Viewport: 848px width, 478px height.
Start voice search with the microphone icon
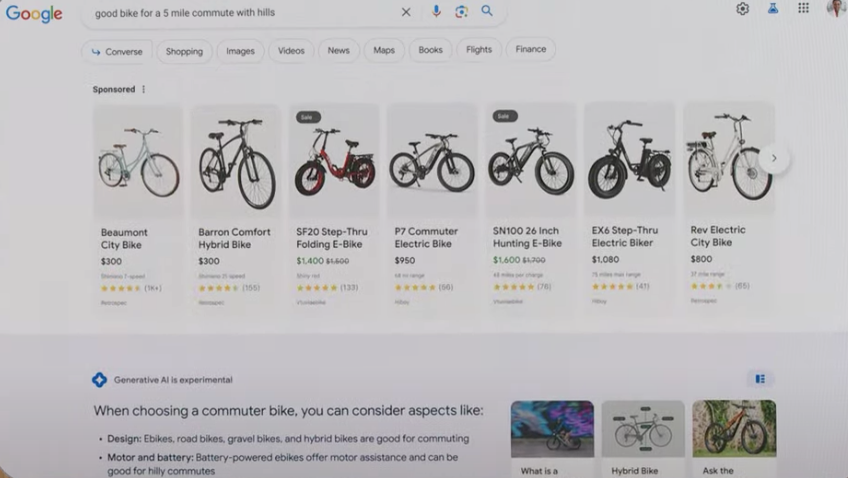click(x=436, y=11)
